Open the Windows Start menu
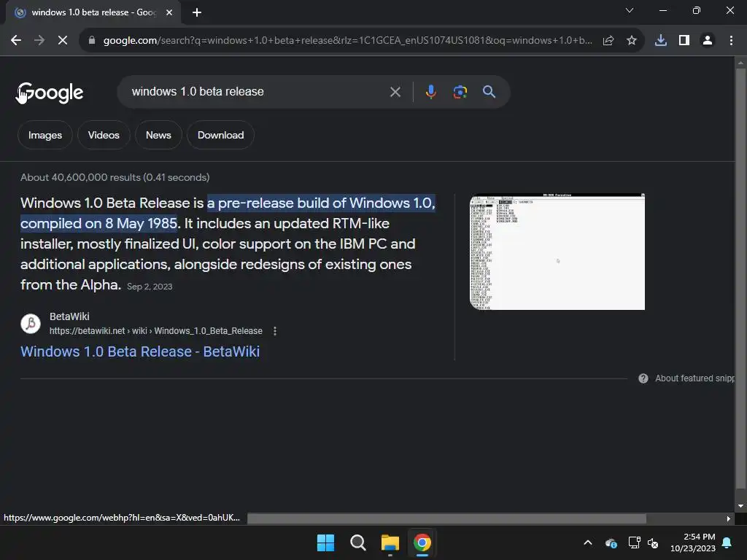The width and height of the screenshot is (747, 560). click(326, 542)
